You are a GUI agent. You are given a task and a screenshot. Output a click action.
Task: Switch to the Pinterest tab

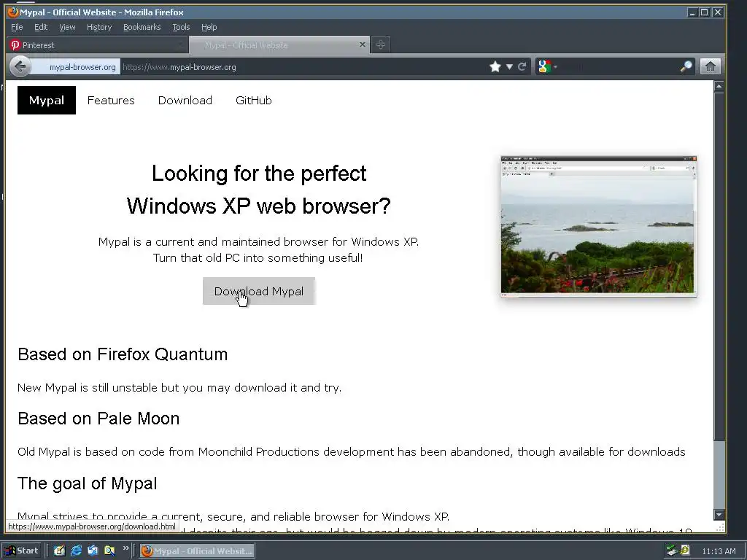coord(97,45)
